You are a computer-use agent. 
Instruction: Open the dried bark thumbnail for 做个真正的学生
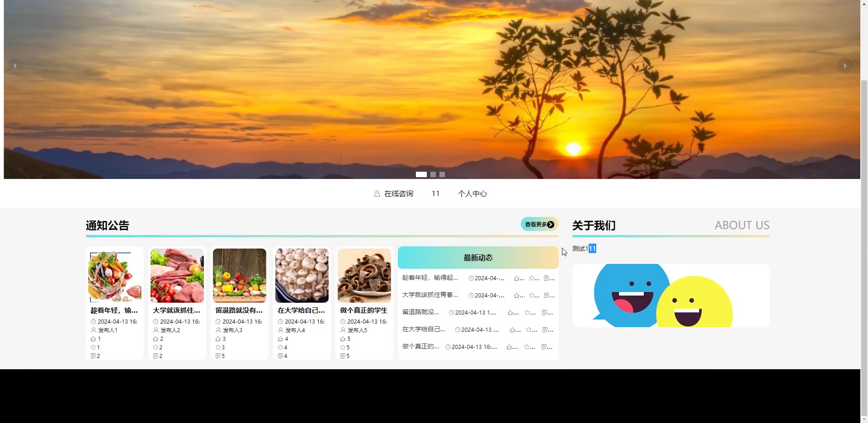[x=364, y=276]
